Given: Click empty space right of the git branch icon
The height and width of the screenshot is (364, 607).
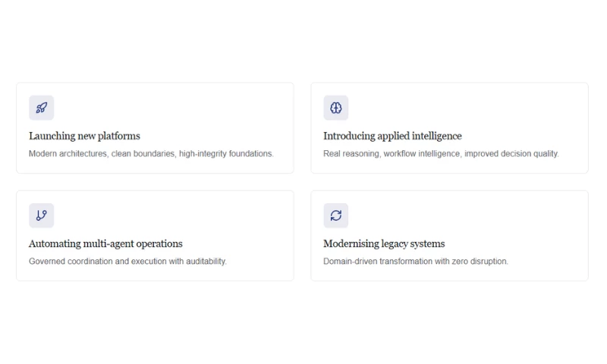Looking at the screenshot, I should pos(167,215).
